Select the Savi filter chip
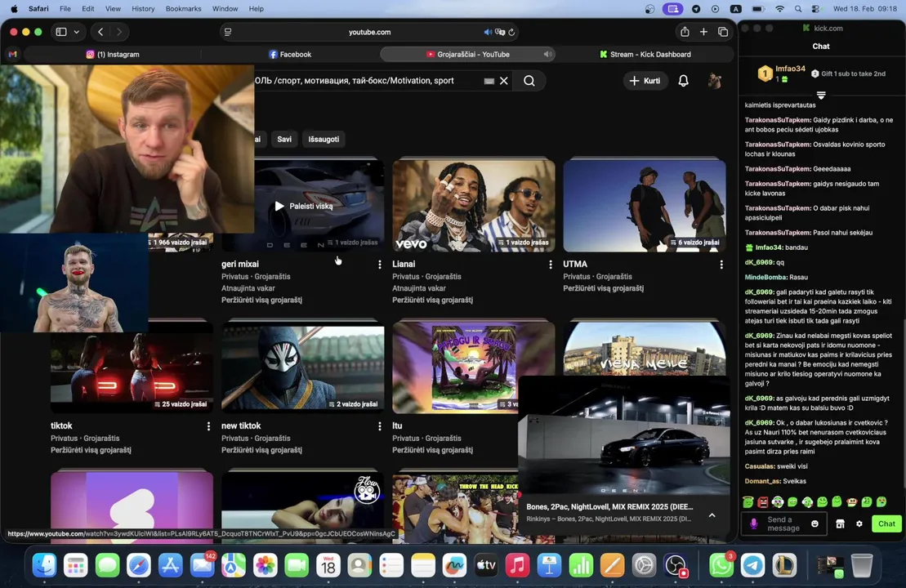 [284, 139]
